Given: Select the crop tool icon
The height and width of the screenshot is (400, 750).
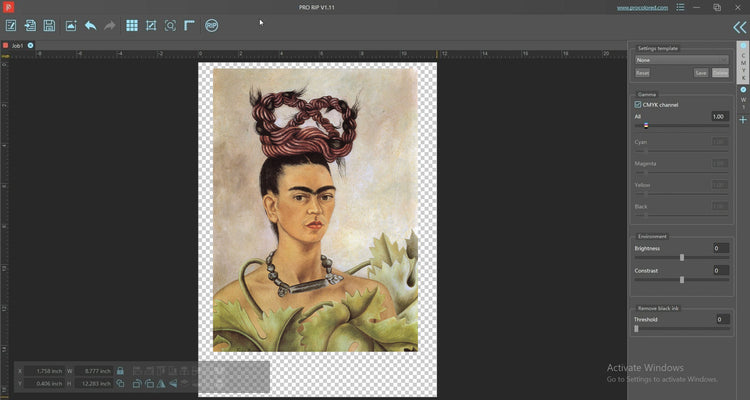Looking at the screenshot, I should point(151,25).
